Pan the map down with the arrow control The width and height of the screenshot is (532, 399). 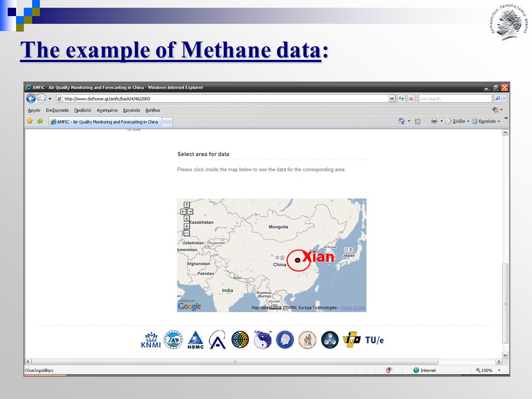[187, 218]
